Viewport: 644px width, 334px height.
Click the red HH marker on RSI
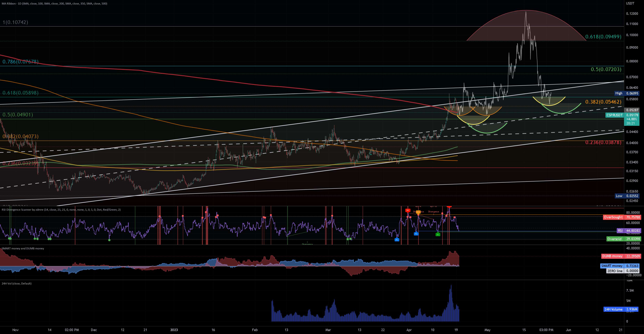click(408, 210)
